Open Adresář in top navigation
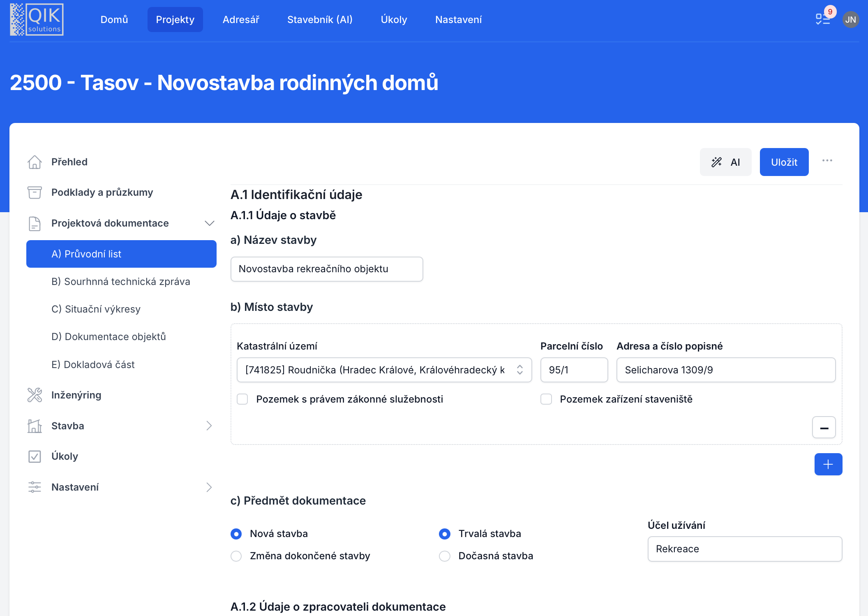Viewport: 868px width, 616px height. pyautogui.click(x=241, y=20)
